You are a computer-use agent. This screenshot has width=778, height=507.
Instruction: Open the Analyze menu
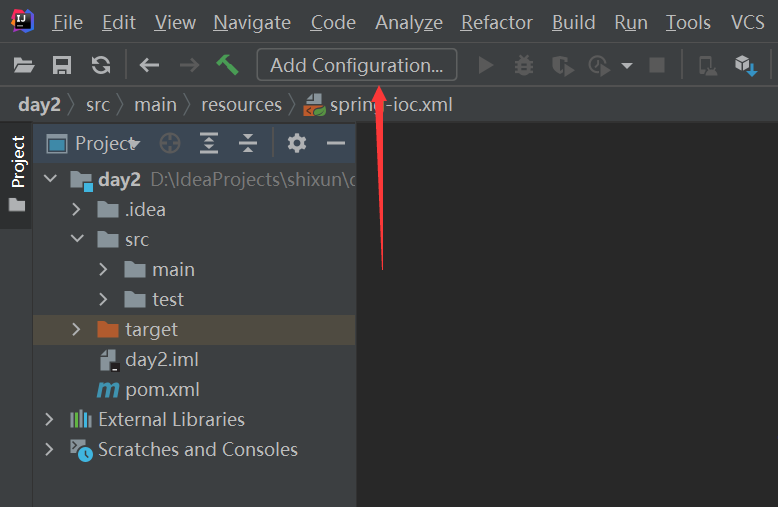(409, 22)
